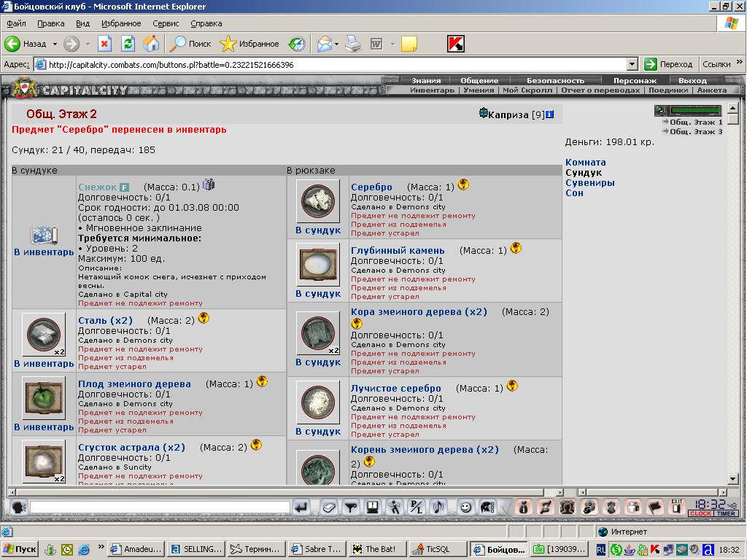Screen dimensions: 747x560
Task: Open the Сервис menu
Action: (166, 23)
